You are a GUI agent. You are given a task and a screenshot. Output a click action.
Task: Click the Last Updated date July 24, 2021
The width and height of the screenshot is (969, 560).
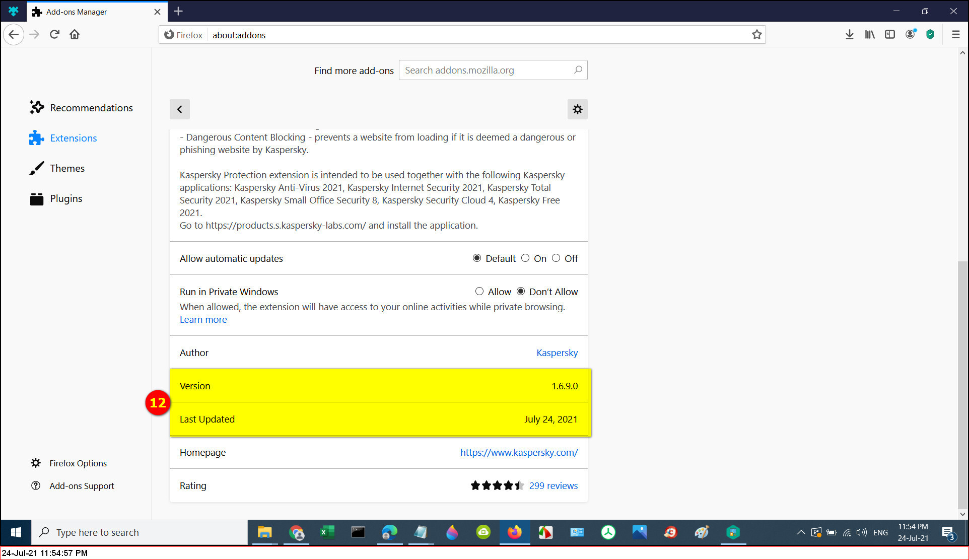point(551,419)
